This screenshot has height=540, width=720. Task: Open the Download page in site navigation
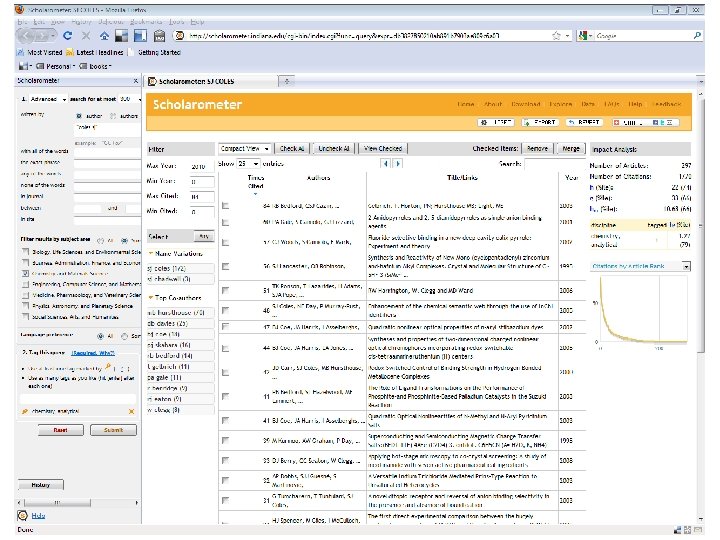[526, 104]
